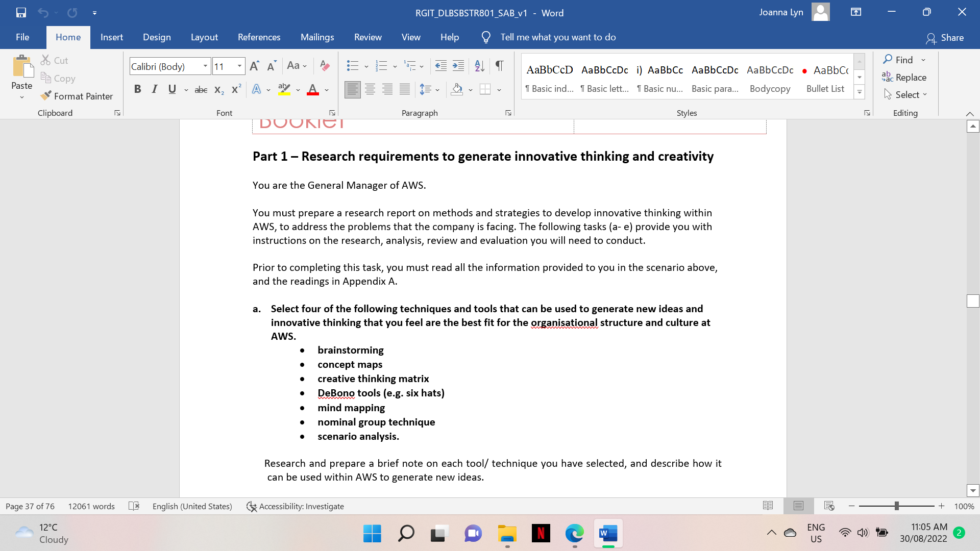Click the user account avatar
The height and width of the screenshot is (551, 980).
tap(820, 12)
